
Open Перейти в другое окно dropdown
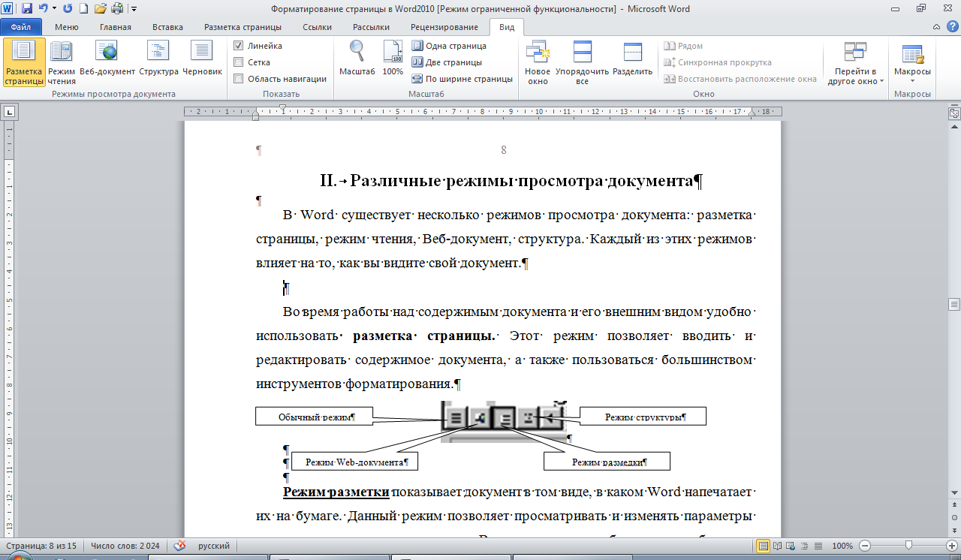855,62
